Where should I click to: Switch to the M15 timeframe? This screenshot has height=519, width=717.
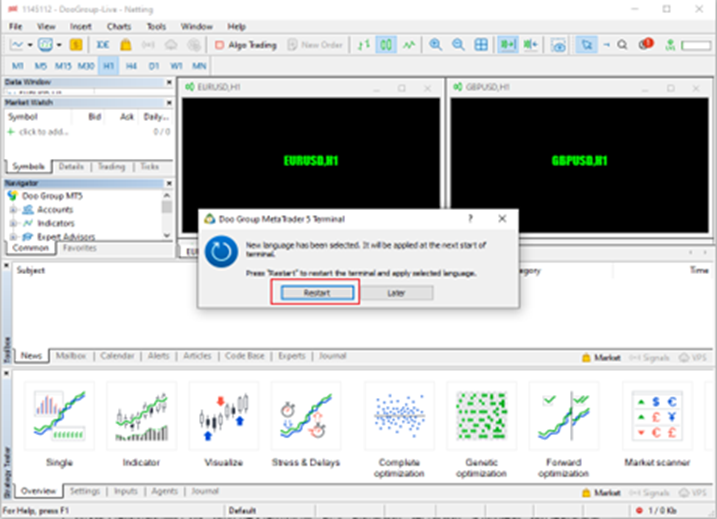point(63,65)
